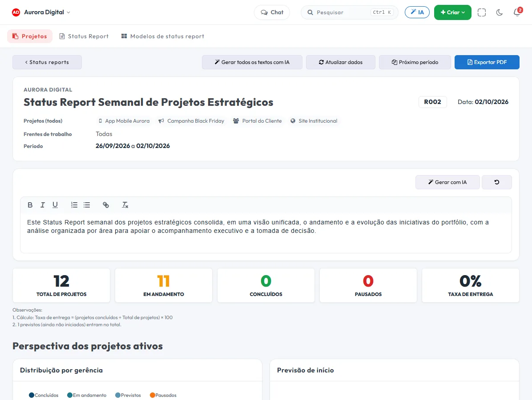Click Próximo período button
532x400 pixels.
click(x=415, y=62)
